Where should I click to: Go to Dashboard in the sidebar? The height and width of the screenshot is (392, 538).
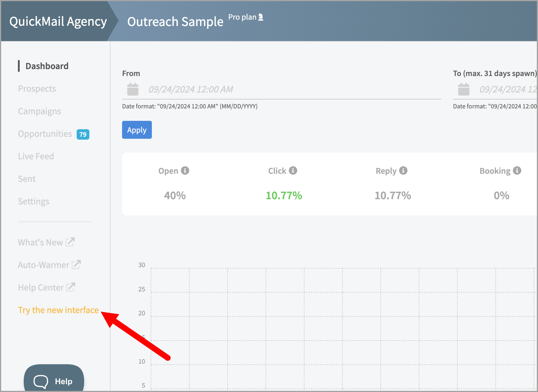[x=47, y=66]
